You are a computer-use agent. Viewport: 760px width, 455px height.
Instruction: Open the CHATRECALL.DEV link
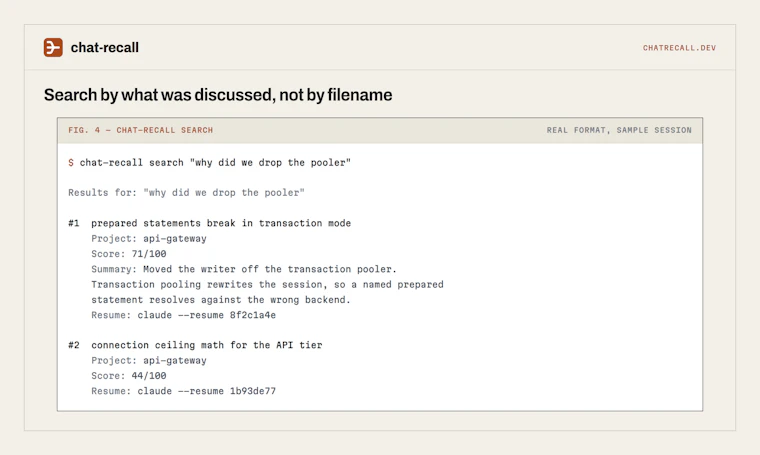[x=679, y=48]
